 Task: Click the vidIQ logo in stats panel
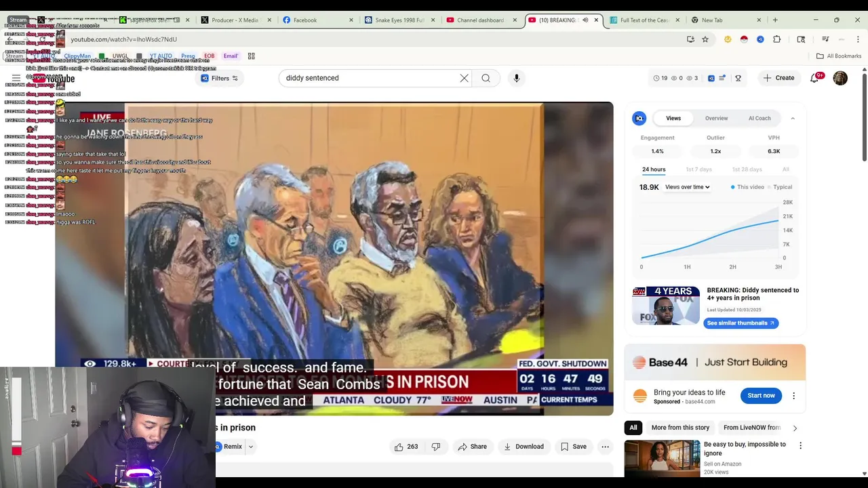[639, 119]
